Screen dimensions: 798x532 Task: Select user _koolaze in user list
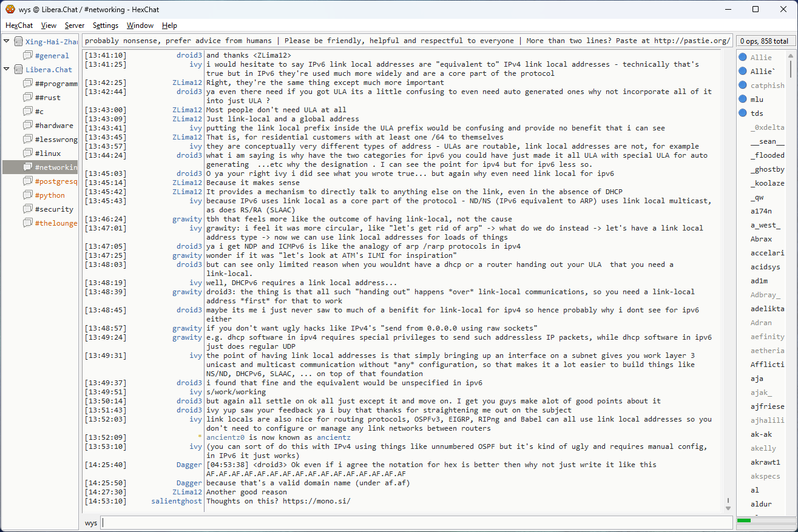(767, 183)
